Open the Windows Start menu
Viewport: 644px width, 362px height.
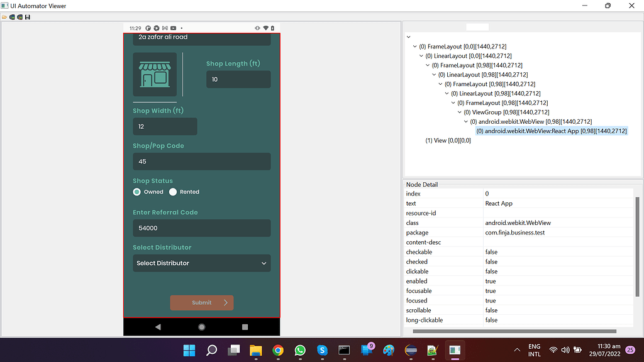click(x=189, y=350)
